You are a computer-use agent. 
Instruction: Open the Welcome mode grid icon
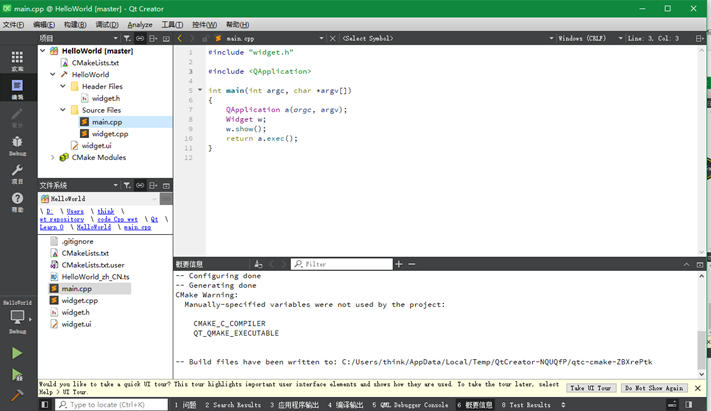(x=17, y=57)
